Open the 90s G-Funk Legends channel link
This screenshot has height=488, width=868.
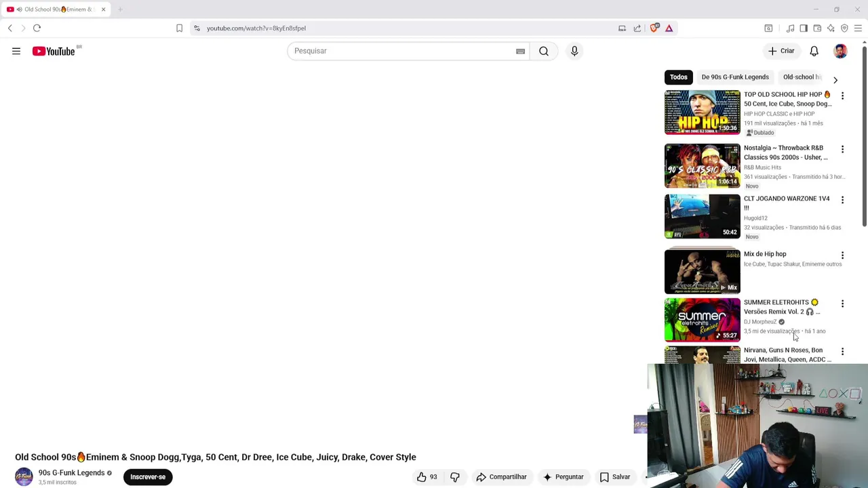[x=71, y=473]
